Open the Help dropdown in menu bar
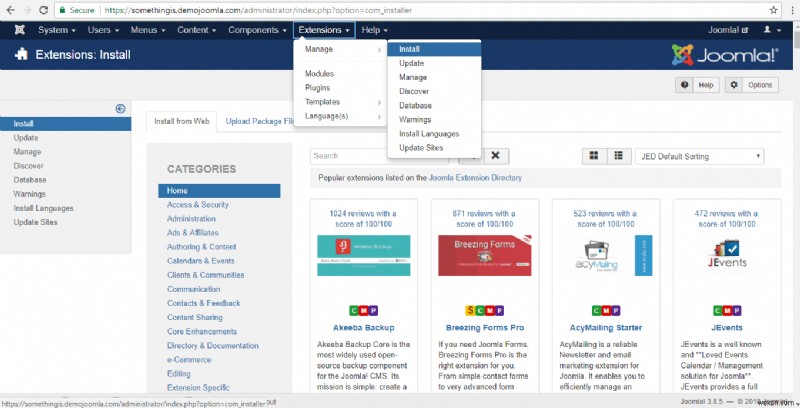The width and height of the screenshot is (800, 408). pyautogui.click(x=374, y=30)
